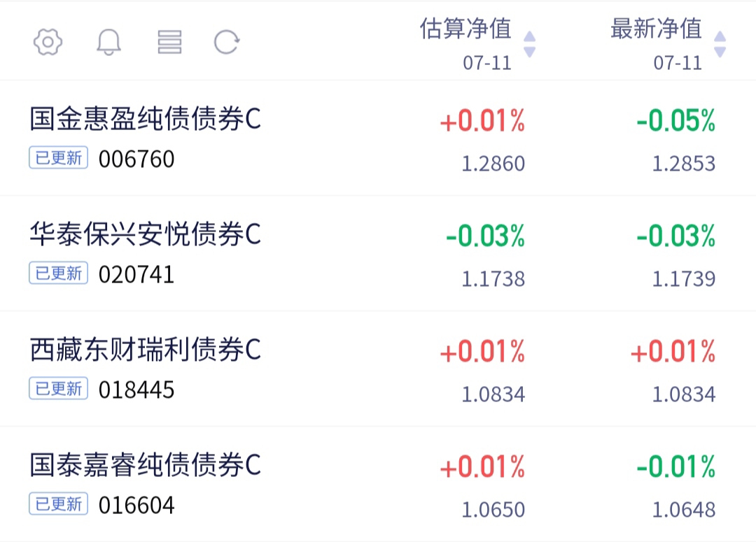
Task: Refresh the fund list with circular arrow
Action: coord(227,42)
